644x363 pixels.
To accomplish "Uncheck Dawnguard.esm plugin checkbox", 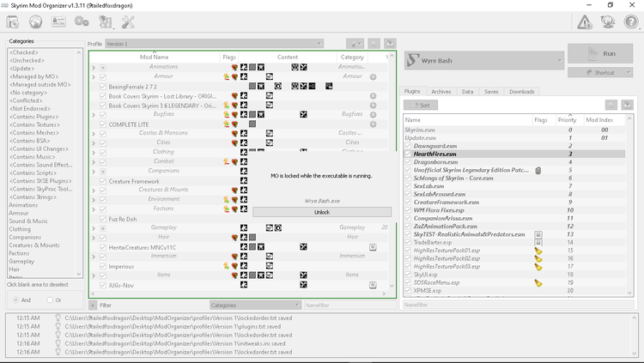I will [x=408, y=146].
